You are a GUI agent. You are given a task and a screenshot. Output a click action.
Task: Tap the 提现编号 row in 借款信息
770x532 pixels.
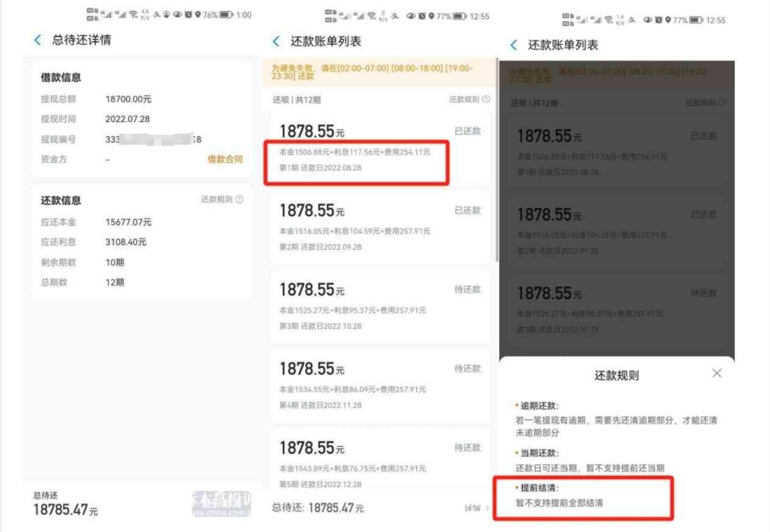click(x=140, y=139)
